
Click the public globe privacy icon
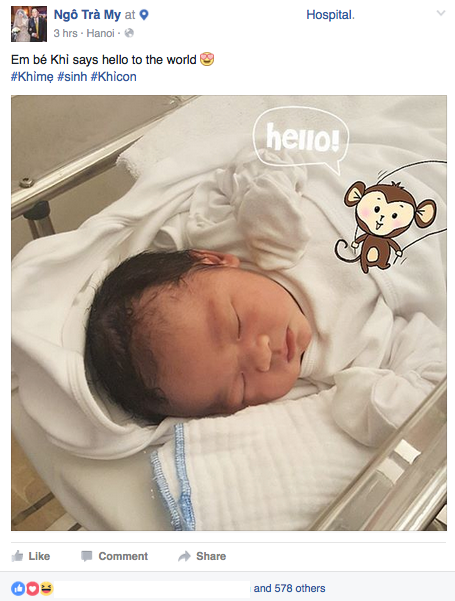tap(130, 33)
